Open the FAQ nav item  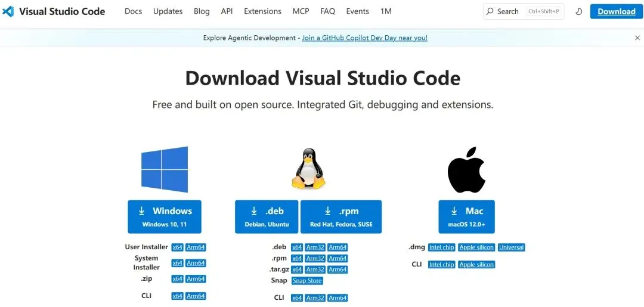click(328, 11)
